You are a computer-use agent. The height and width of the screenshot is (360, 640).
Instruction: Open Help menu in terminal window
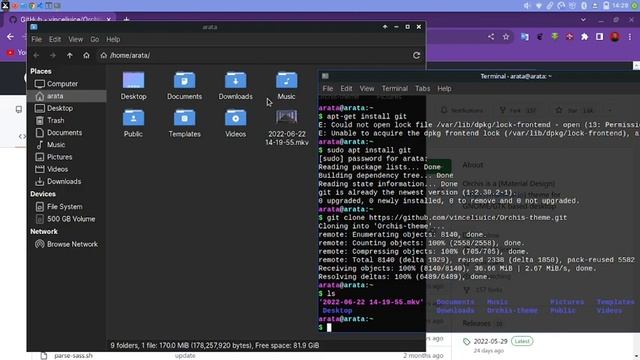(x=444, y=89)
